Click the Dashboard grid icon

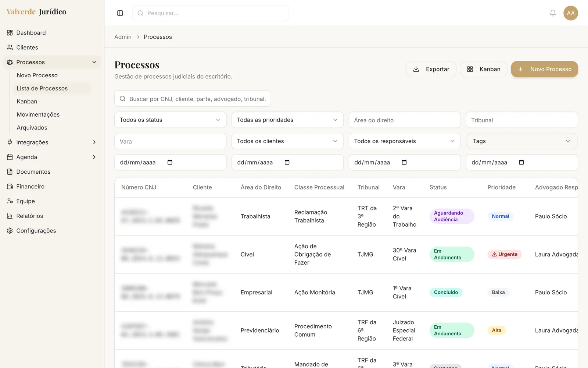[10, 33]
